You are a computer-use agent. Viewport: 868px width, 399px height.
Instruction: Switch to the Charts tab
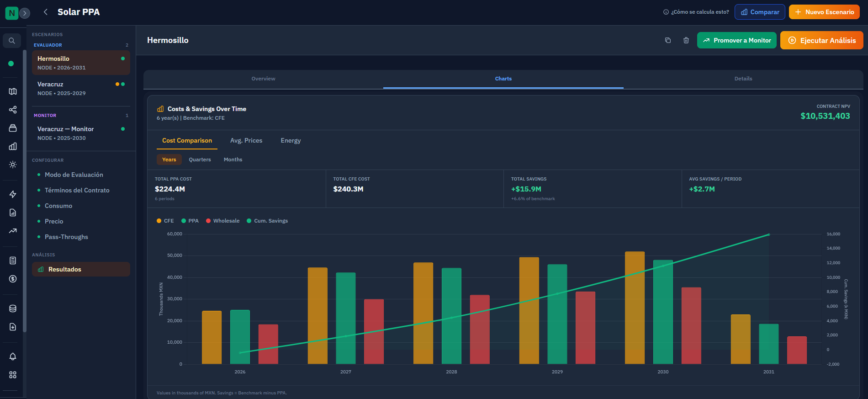503,79
